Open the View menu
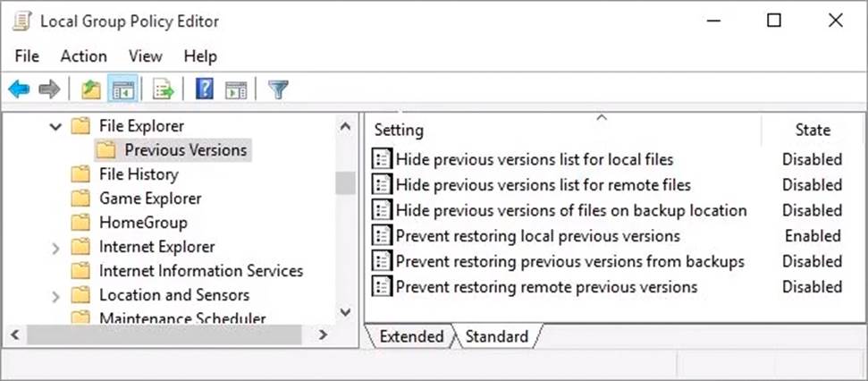 coord(145,56)
